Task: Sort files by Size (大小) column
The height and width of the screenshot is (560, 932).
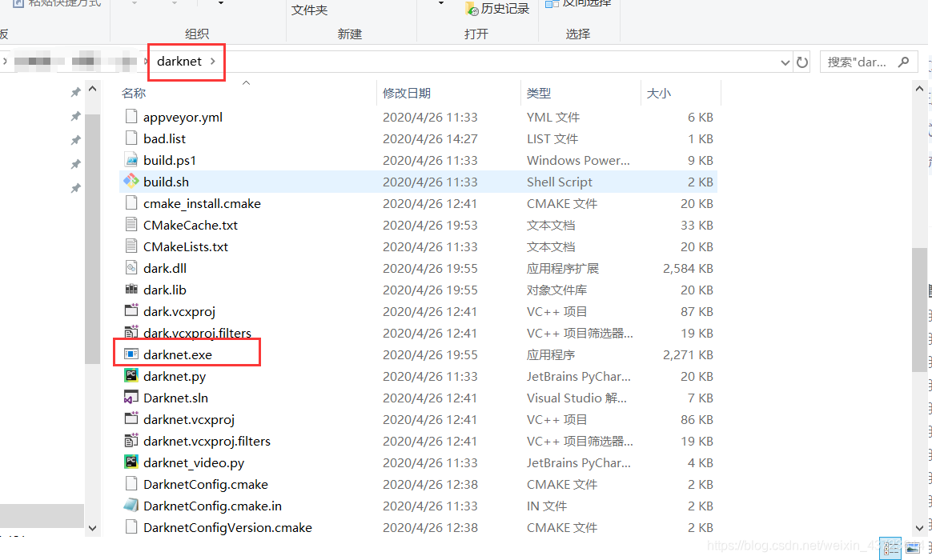Action: click(659, 94)
